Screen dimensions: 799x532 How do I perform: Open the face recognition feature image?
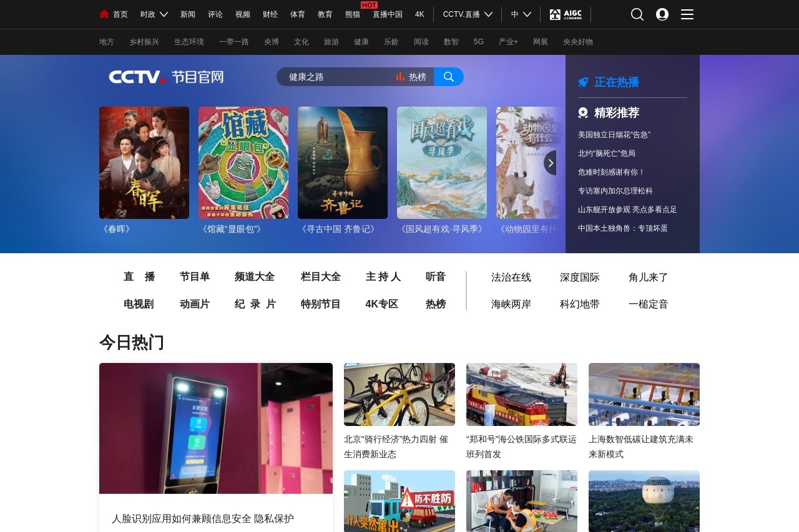click(x=216, y=428)
